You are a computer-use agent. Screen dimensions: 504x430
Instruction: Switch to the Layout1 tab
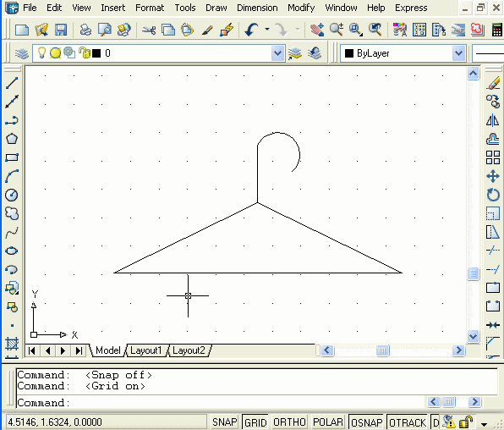(146, 350)
